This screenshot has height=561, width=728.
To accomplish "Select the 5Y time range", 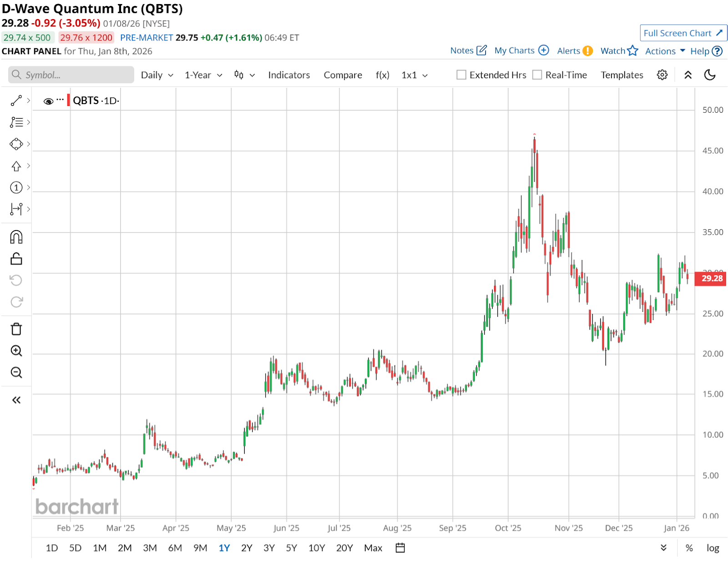I will 291,548.
